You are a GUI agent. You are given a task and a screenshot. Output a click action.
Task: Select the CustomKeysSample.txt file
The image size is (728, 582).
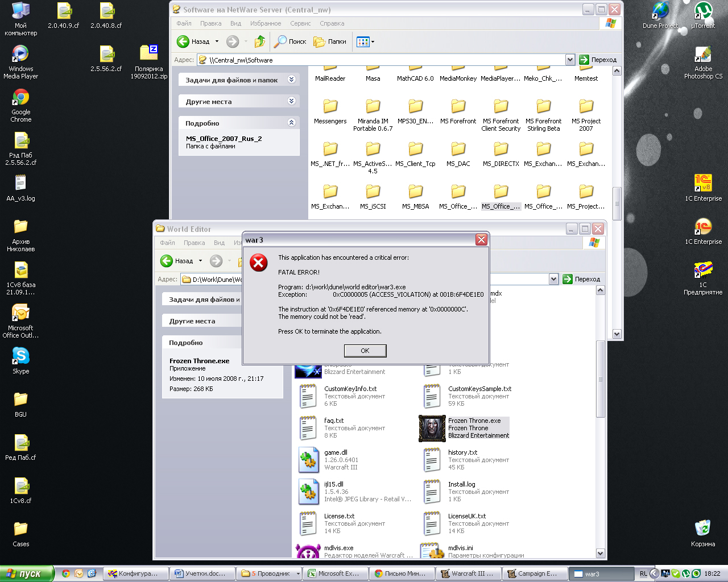[x=467, y=396]
